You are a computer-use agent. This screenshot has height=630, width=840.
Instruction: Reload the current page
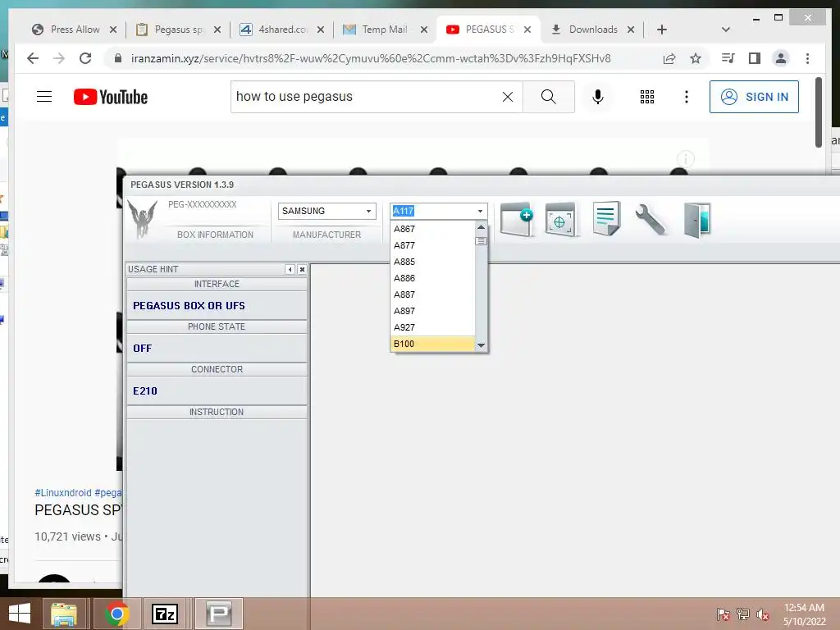pos(85,58)
